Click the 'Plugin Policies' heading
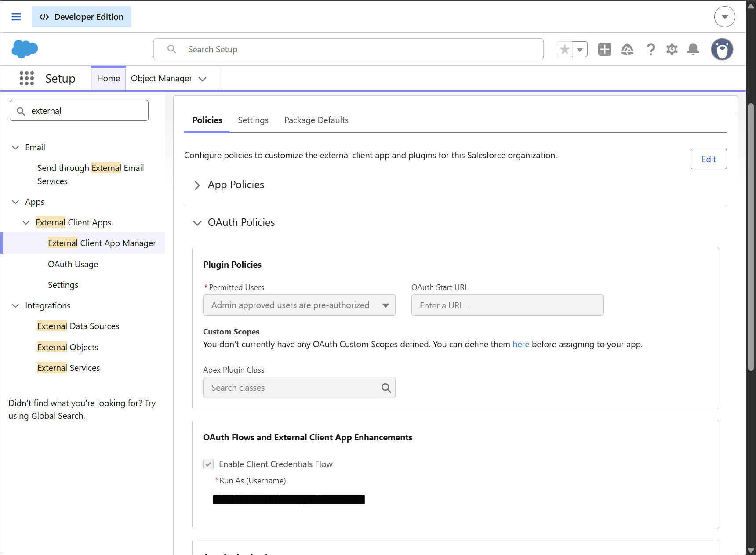Screen dimensions: 756x555 (x=232, y=265)
